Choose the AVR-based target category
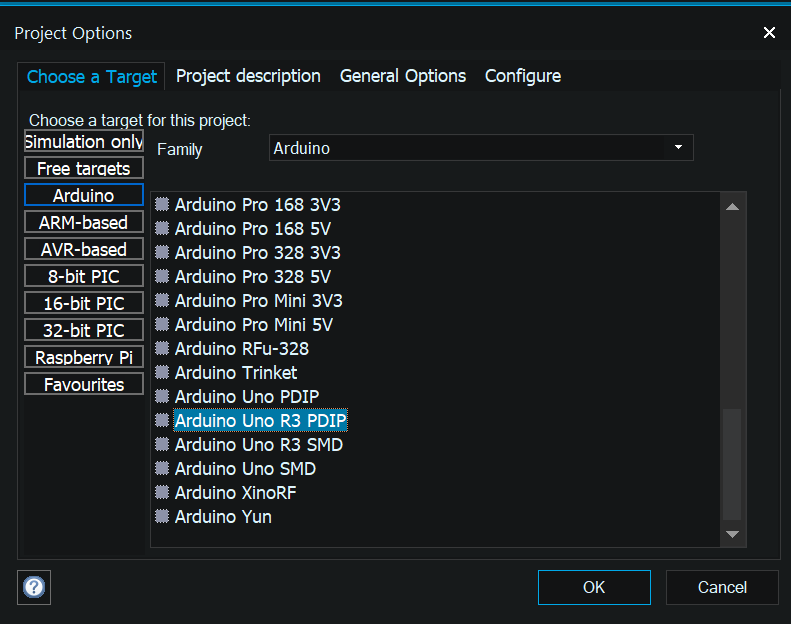Image resolution: width=791 pixels, height=624 pixels. [84, 249]
